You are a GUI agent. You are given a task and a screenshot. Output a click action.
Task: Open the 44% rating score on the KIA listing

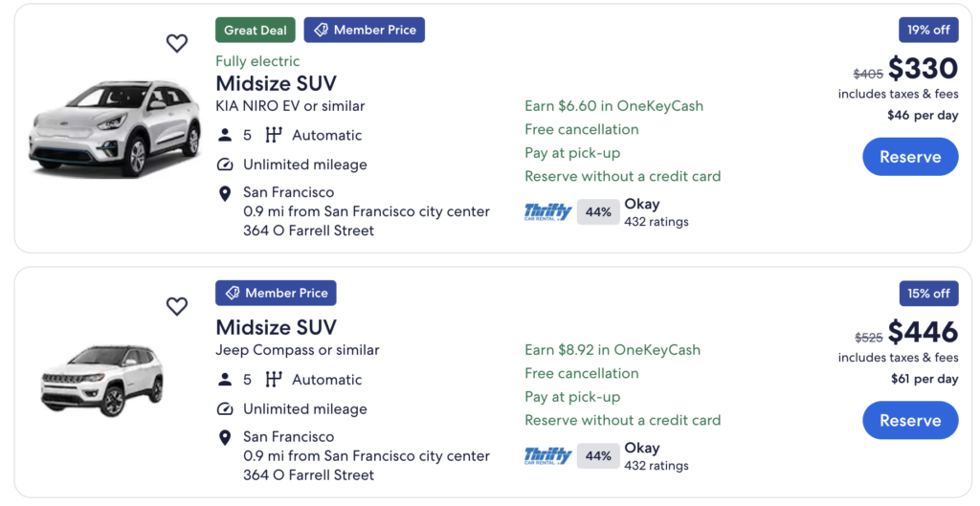pos(598,212)
